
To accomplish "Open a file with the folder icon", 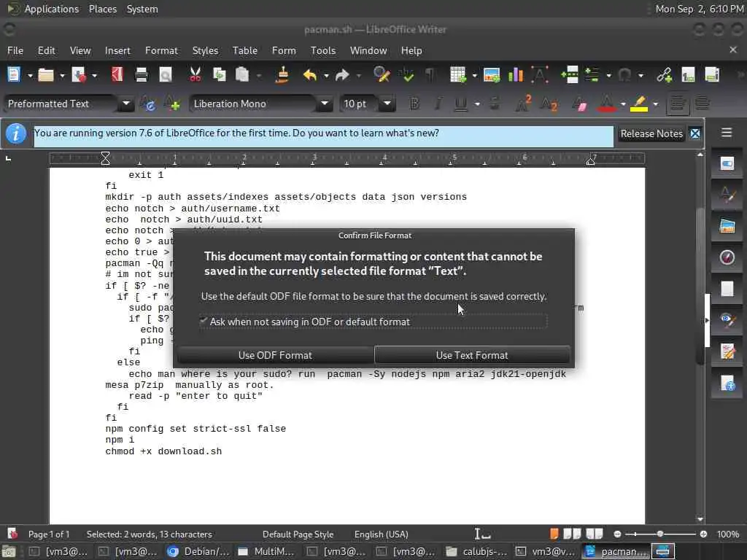I will click(x=46, y=75).
